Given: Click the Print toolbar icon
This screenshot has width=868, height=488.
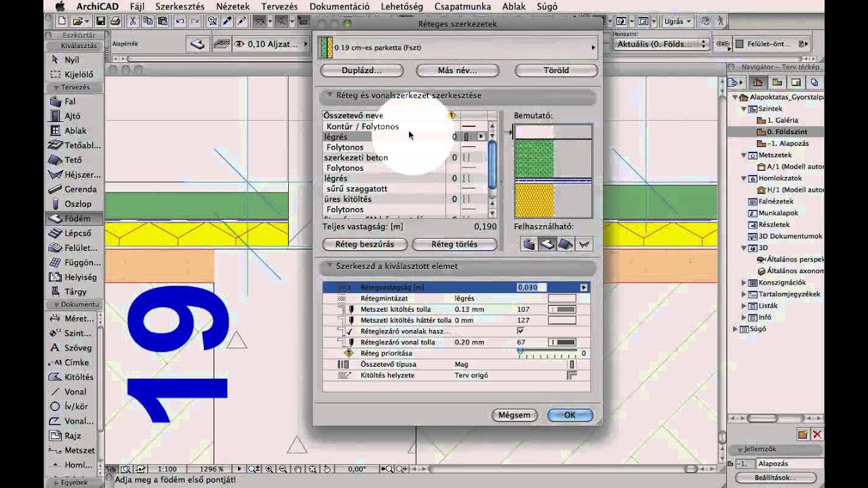Looking at the screenshot, I should tap(115, 21).
